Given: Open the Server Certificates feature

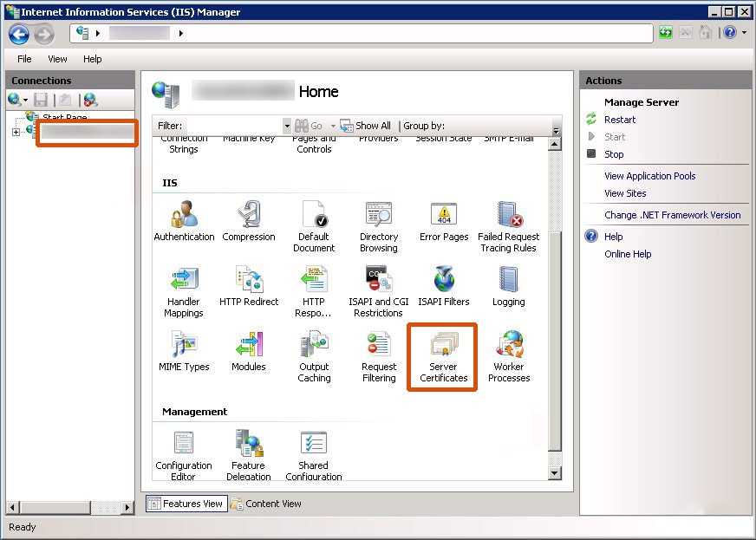Looking at the screenshot, I should [x=443, y=356].
